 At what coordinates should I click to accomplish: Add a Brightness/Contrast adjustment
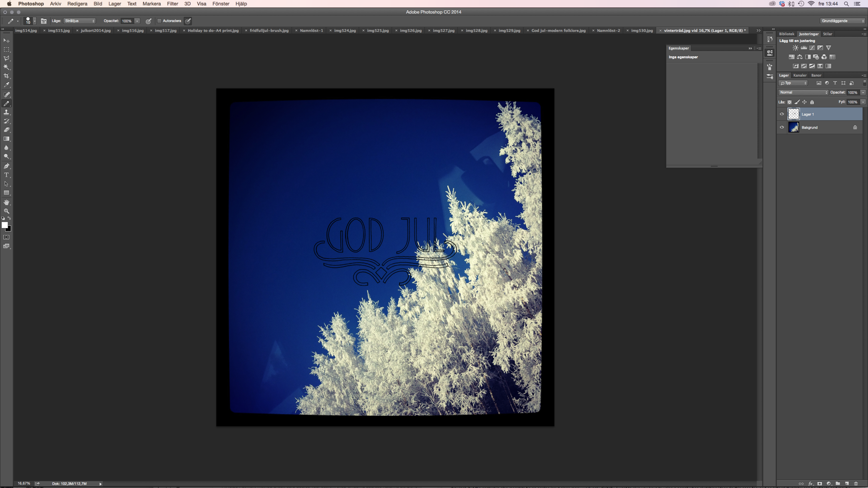[795, 48]
